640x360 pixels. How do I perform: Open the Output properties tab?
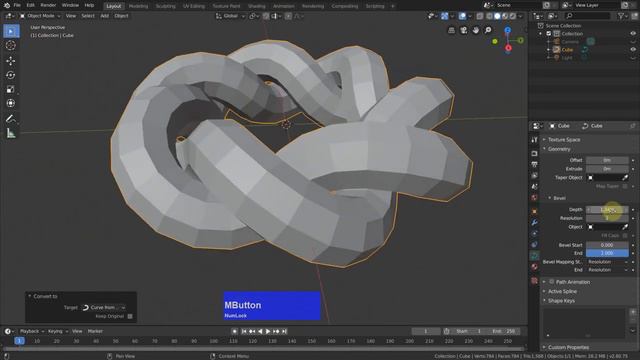pos(534,164)
